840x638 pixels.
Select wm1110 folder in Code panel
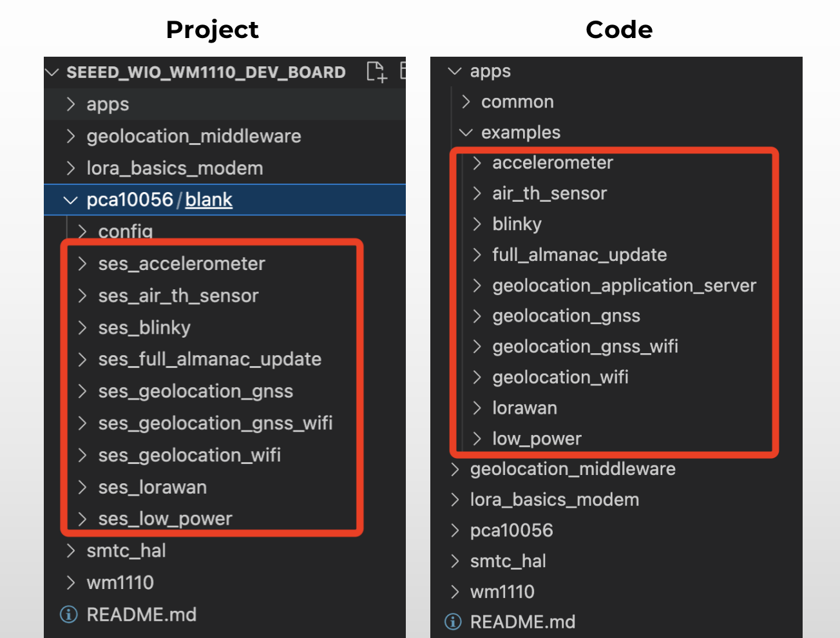(x=502, y=592)
